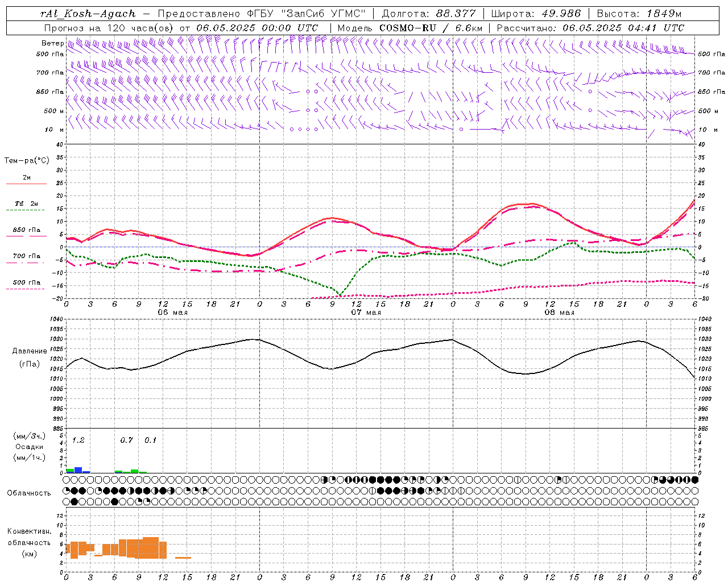Image resolution: width=728 pixels, height=582 pixels.
Task: Click the 06 мая date label
Action: (x=172, y=313)
